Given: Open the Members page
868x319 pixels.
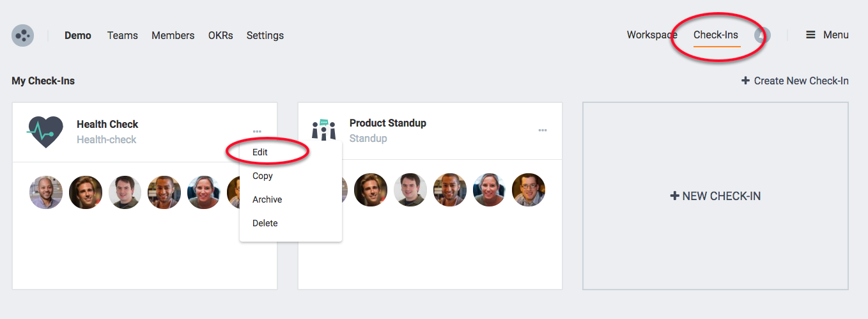Looking at the screenshot, I should 173,35.
